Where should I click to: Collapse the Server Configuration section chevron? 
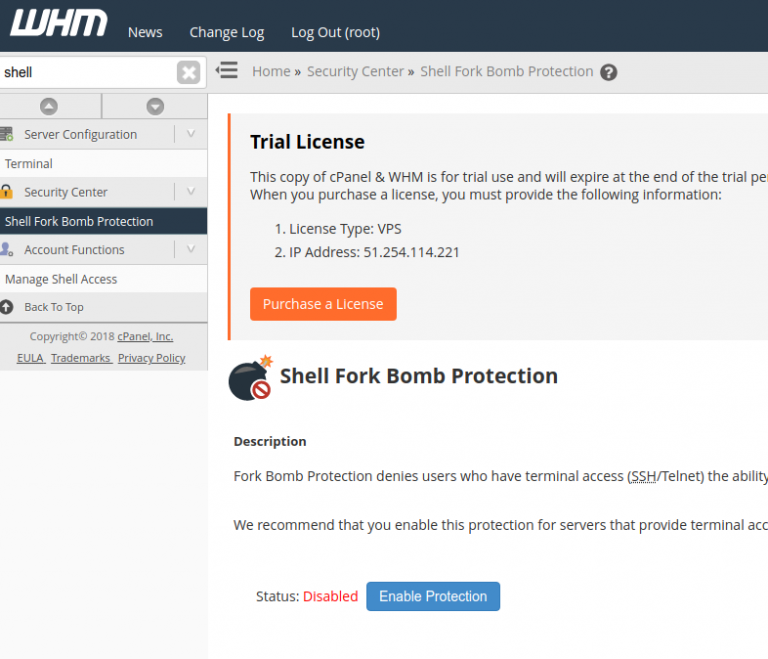click(191, 134)
